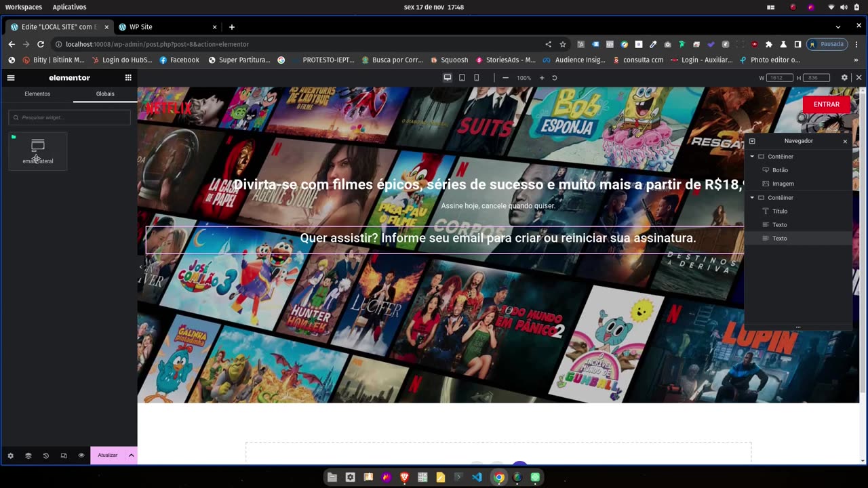
Task: Open the Aplicativos menu
Action: pos(69,7)
